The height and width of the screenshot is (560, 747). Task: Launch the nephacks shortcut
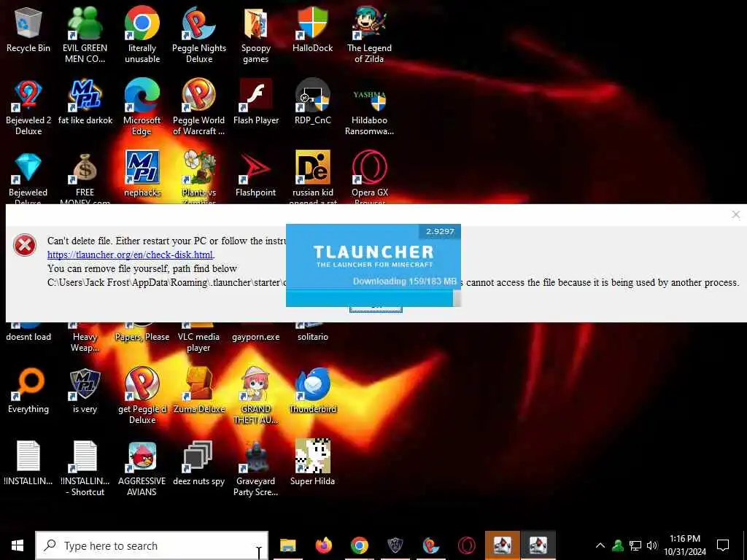(x=142, y=168)
